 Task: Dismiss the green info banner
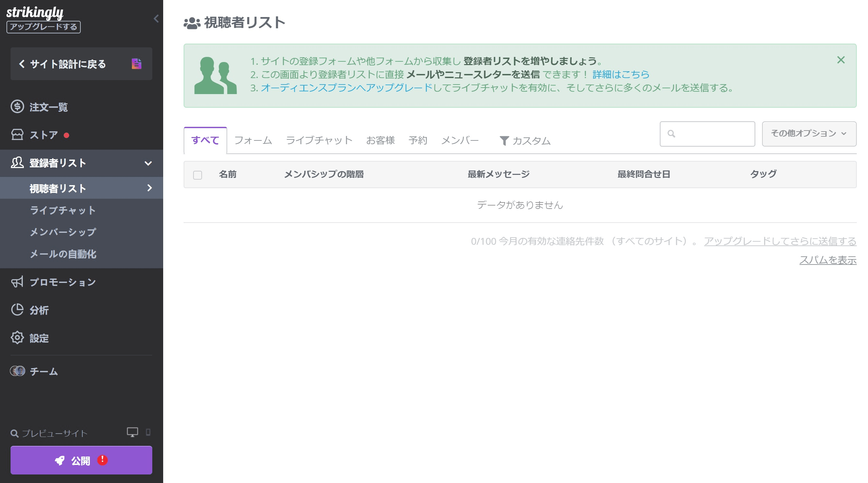(x=841, y=60)
